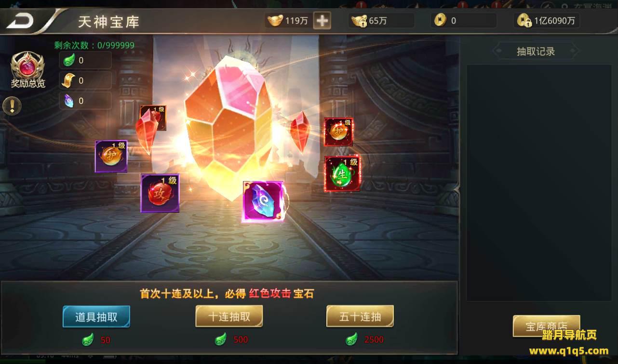Click the red-framed 护 gem on right
Image resolution: width=618 pixels, height=364 pixels.
[338, 131]
